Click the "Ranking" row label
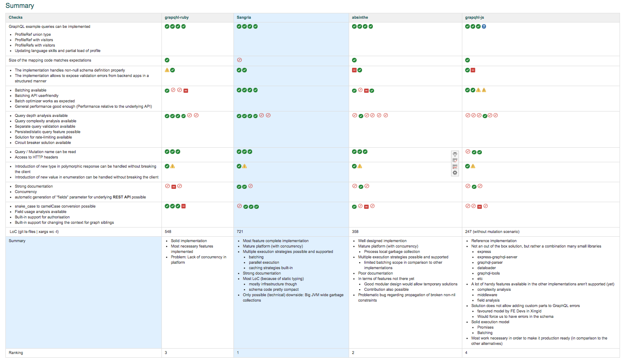The width and height of the screenshot is (625, 364). coord(16,353)
